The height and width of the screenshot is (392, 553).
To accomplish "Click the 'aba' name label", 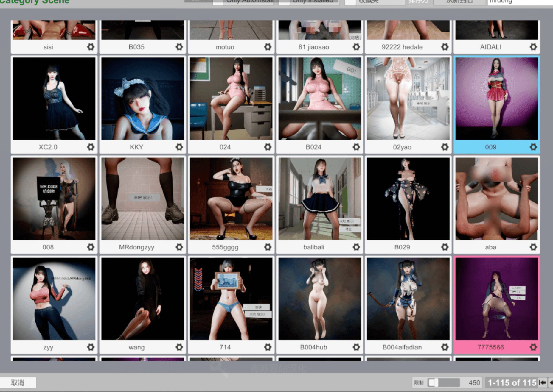I will pos(491,247).
